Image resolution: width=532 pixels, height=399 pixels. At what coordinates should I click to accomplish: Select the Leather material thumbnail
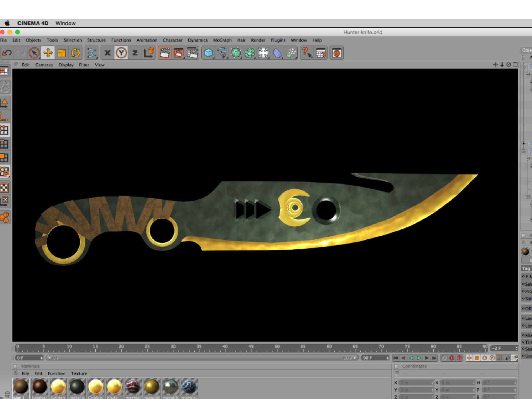(40, 387)
